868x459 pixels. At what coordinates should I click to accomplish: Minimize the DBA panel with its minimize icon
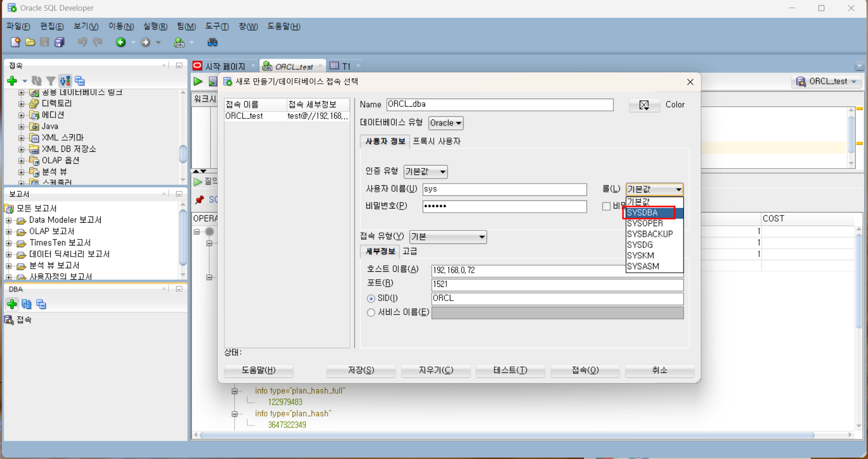click(179, 289)
